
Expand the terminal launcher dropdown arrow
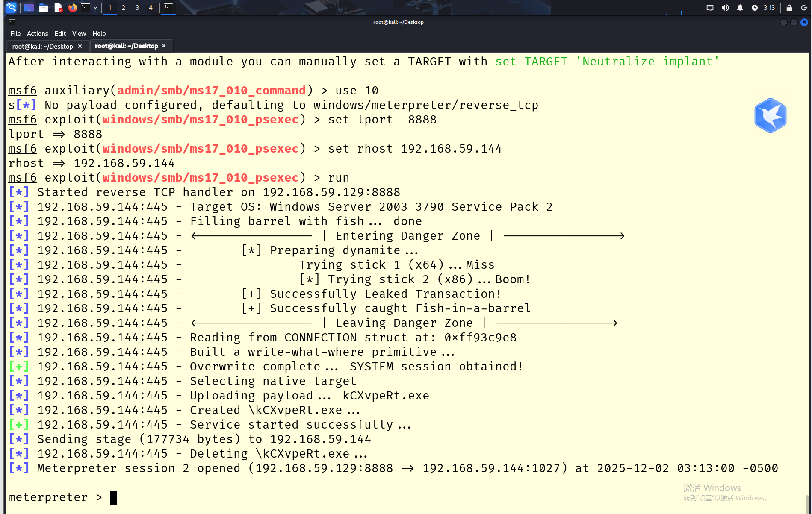95,8
